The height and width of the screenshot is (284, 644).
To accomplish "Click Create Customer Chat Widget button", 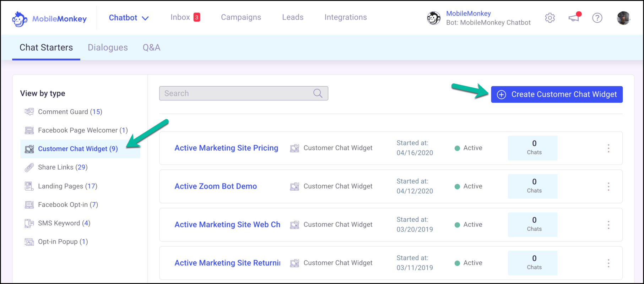I will click(x=557, y=94).
